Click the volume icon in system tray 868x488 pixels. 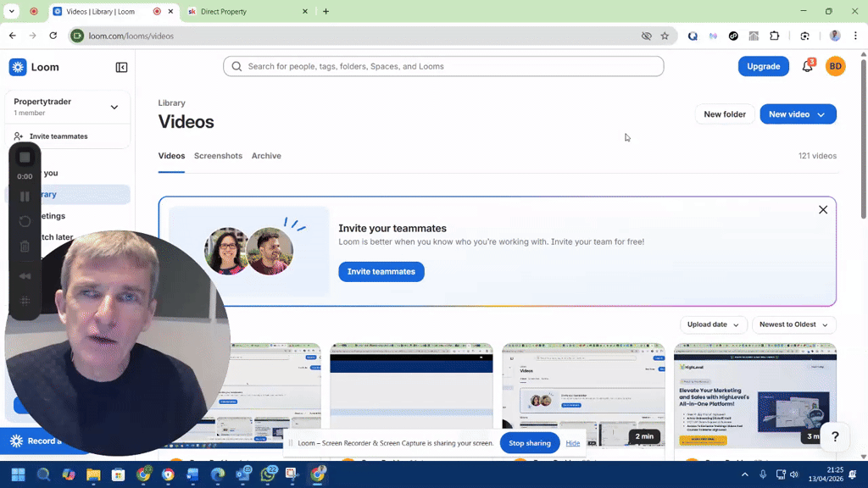[x=794, y=474]
